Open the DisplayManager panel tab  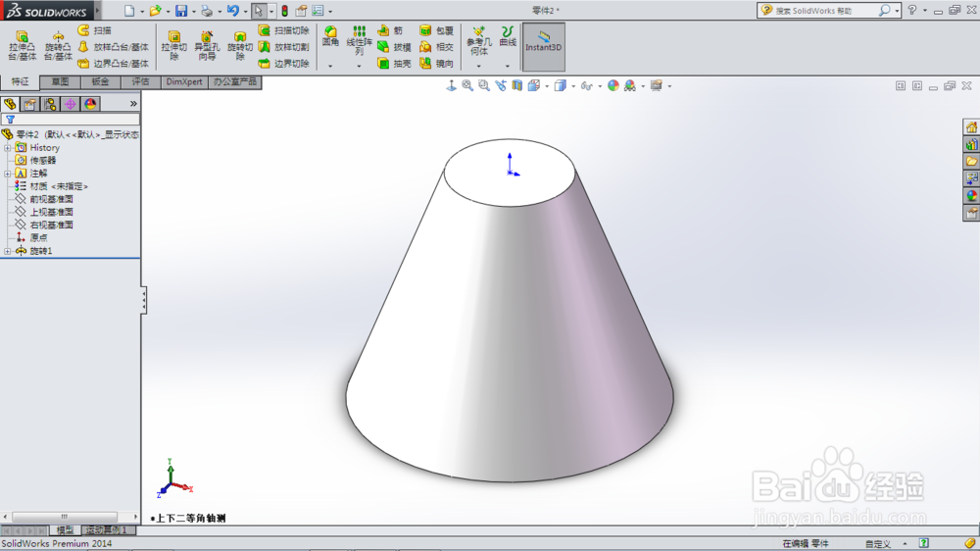tap(90, 104)
